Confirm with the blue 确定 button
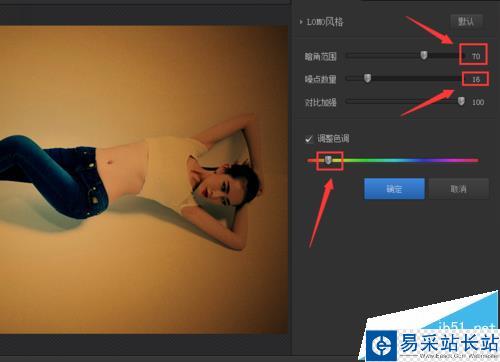The image size is (500, 362). (394, 189)
